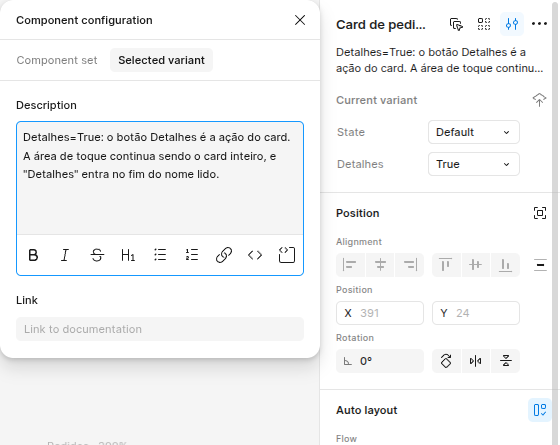Click the Position section frame icon
Image resolution: width=560 pixels, height=445 pixels.
[x=540, y=213]
